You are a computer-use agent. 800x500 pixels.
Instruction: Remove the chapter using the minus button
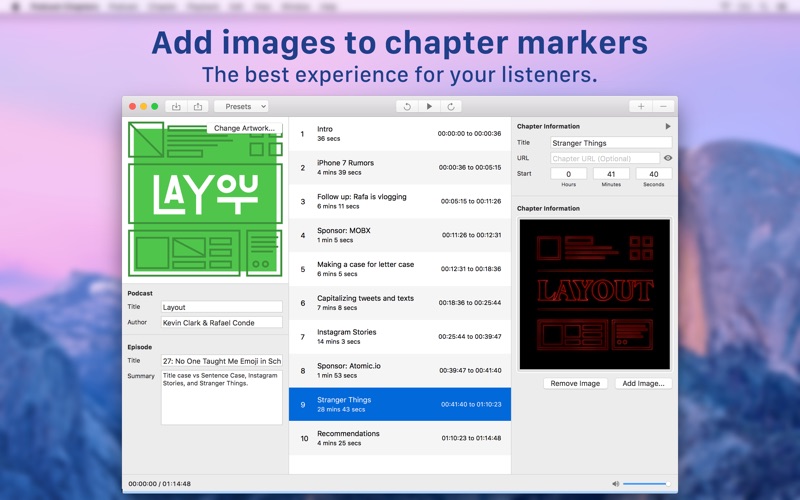point(663,106)
